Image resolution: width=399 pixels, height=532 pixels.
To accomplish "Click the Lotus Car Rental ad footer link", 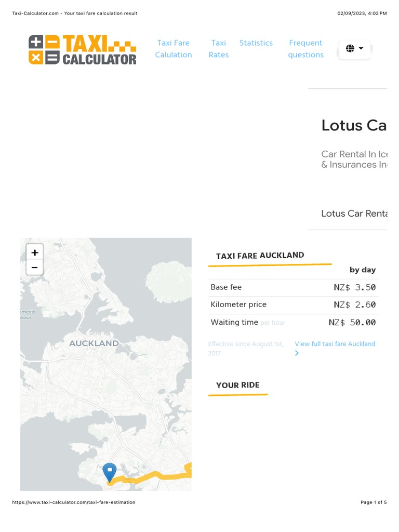I will (353, 214).
